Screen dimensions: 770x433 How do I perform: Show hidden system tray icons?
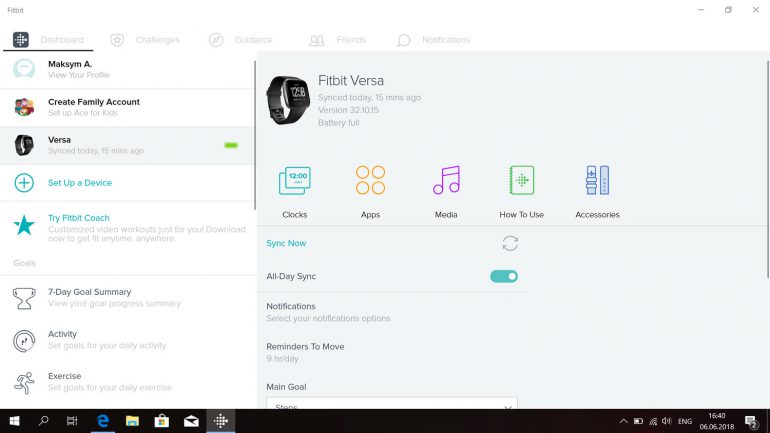(624, 421)
